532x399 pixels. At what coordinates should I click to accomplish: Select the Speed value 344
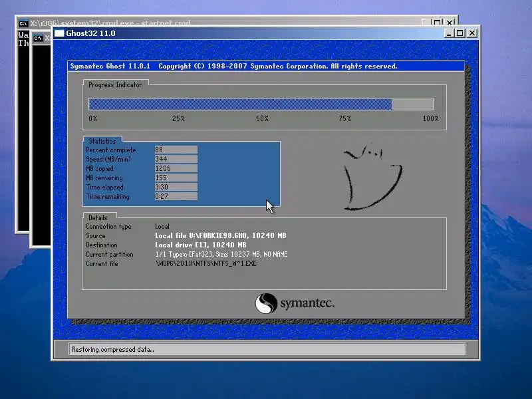pos(176,159)
